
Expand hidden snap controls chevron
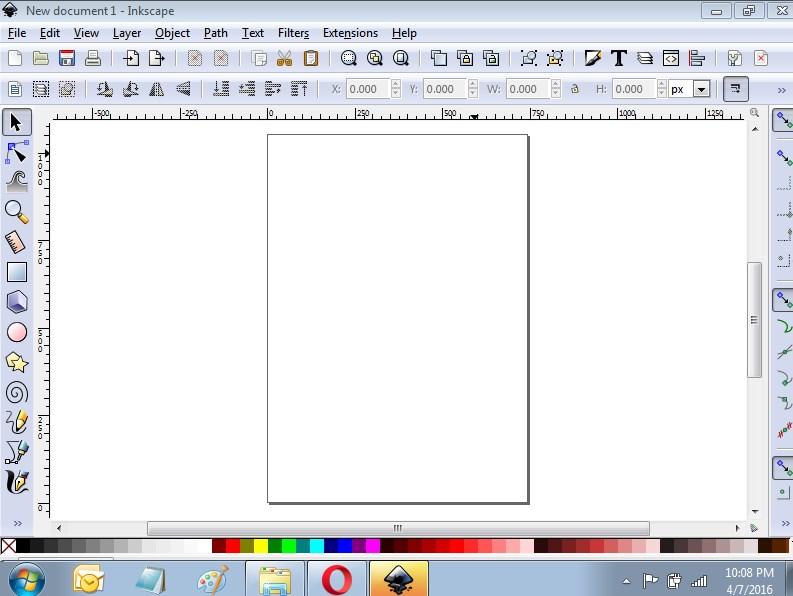click(x=785, y=523)
